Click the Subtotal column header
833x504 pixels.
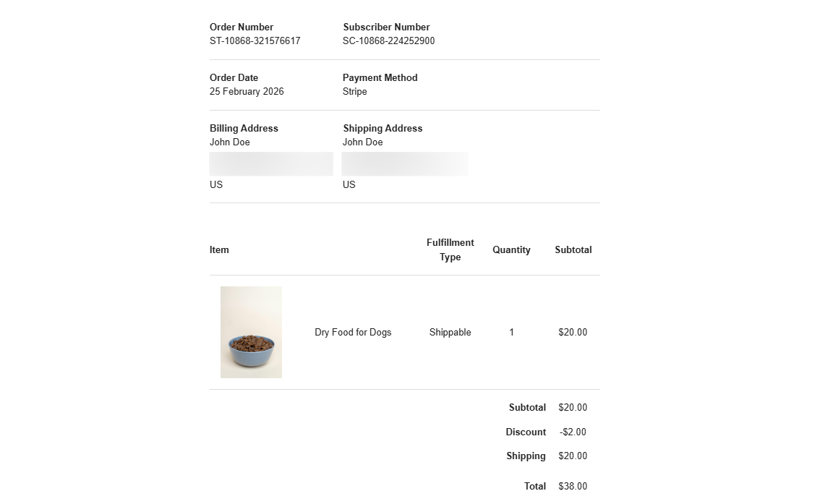(x=573, y=249)
